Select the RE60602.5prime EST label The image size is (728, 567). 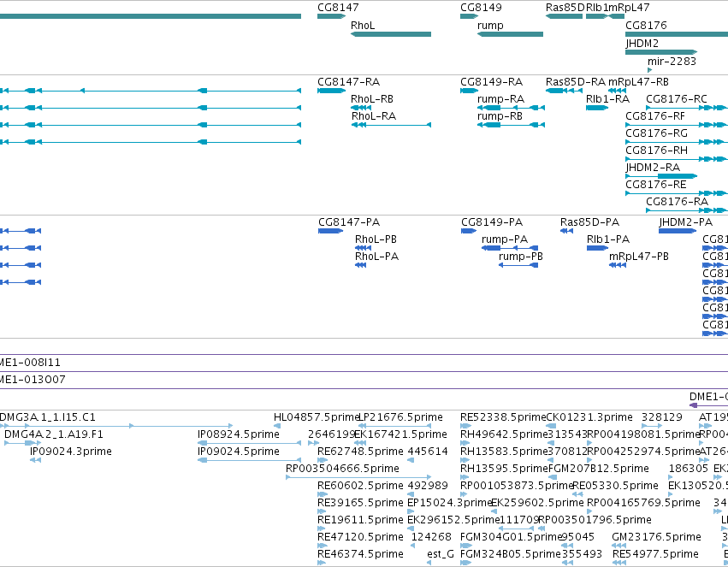pyautogui.click(x=361, y=487)
